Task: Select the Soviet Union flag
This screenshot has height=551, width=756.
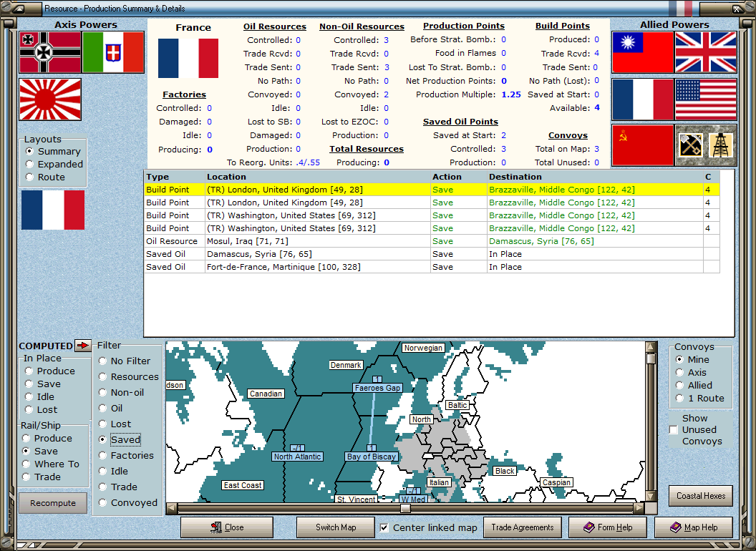Action: (x=642, y=145)
